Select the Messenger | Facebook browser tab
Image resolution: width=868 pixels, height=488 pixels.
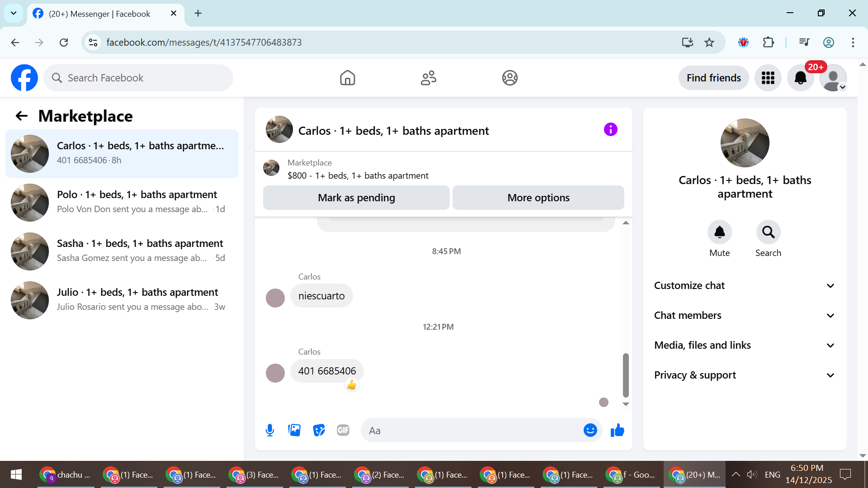[x=105, y=14]
